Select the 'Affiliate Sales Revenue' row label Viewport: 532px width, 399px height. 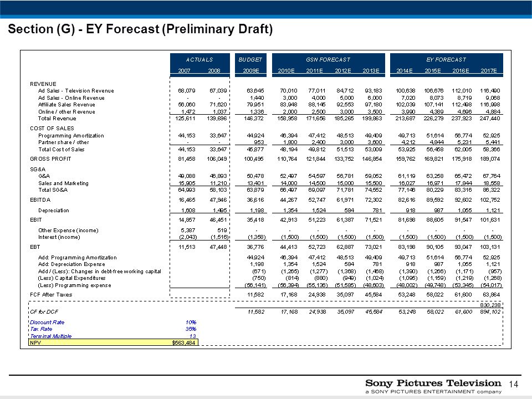pyautogui.click(x=66, y=105)
